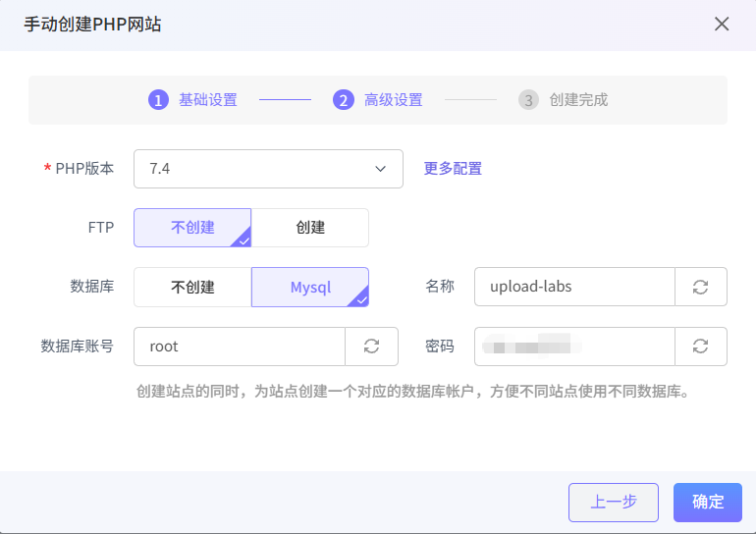The image size is (756, 534).
Task: Select 不创建 for 数据库
Action: click(x=192, y=287)
